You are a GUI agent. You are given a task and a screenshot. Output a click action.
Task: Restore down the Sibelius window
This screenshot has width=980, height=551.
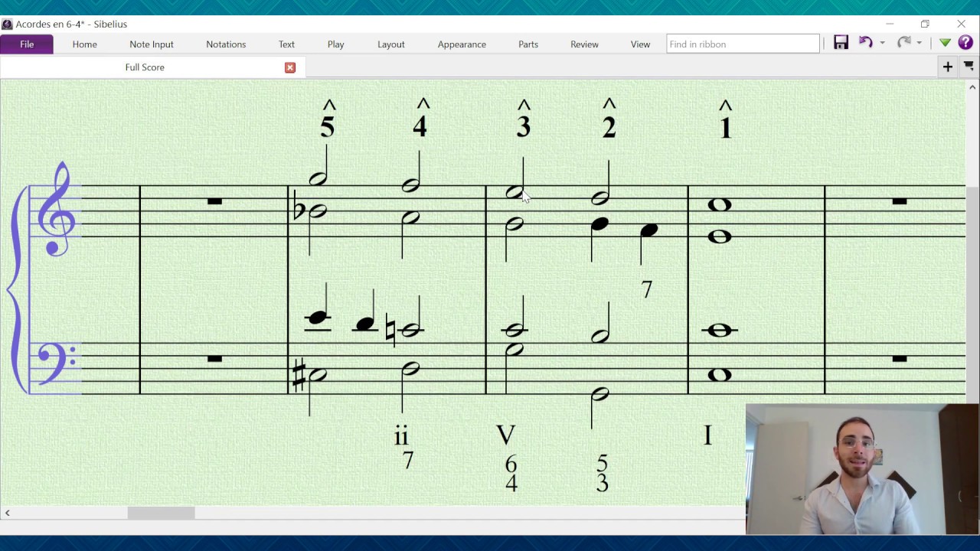925,24
